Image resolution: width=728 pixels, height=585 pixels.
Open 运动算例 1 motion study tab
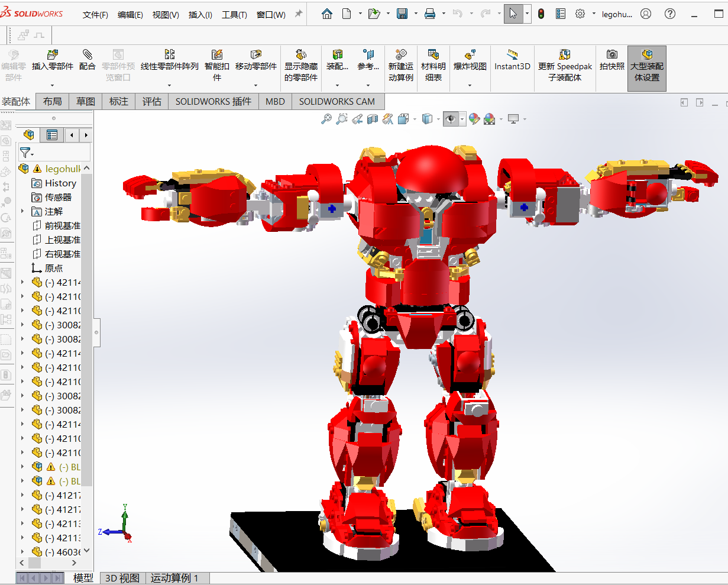pyautogui.click(x=174, y=578)
